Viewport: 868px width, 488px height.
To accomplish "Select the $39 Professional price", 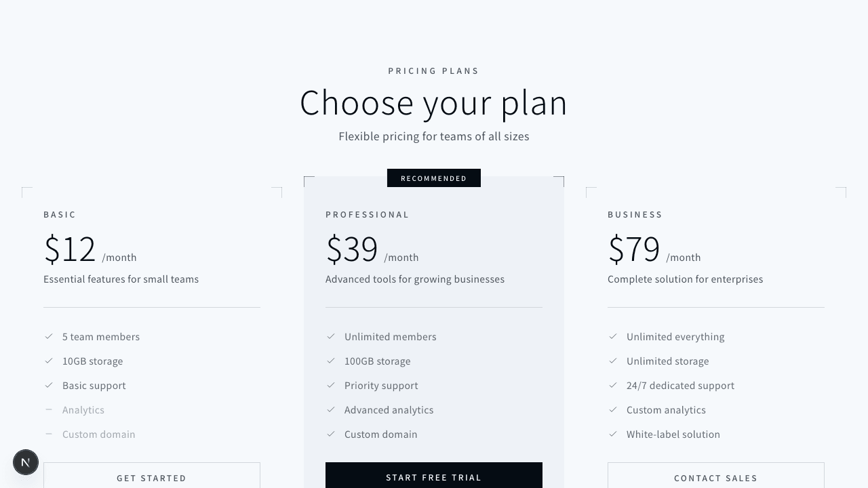I will click(x=352, y=249).
